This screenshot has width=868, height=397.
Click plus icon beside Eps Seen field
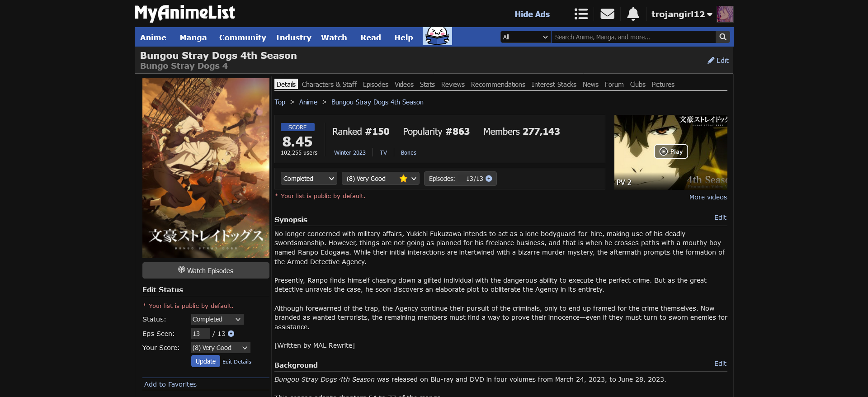231,334
